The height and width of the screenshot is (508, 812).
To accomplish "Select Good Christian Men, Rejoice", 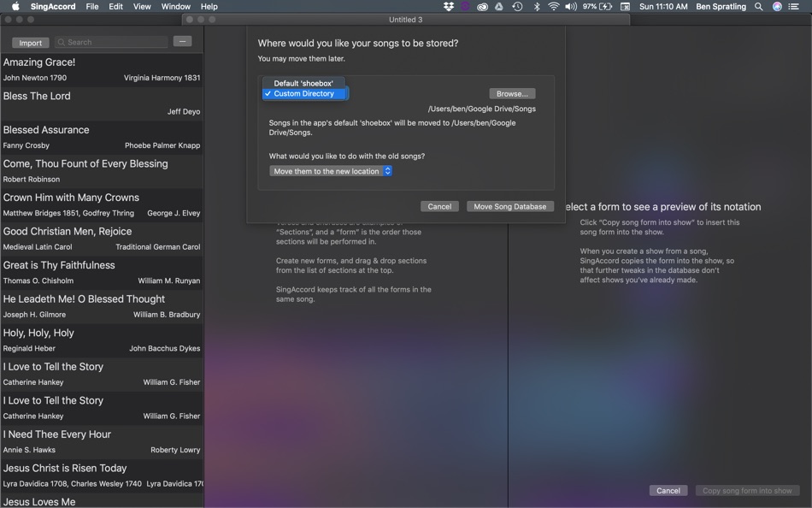I will [x=102, y=239].
